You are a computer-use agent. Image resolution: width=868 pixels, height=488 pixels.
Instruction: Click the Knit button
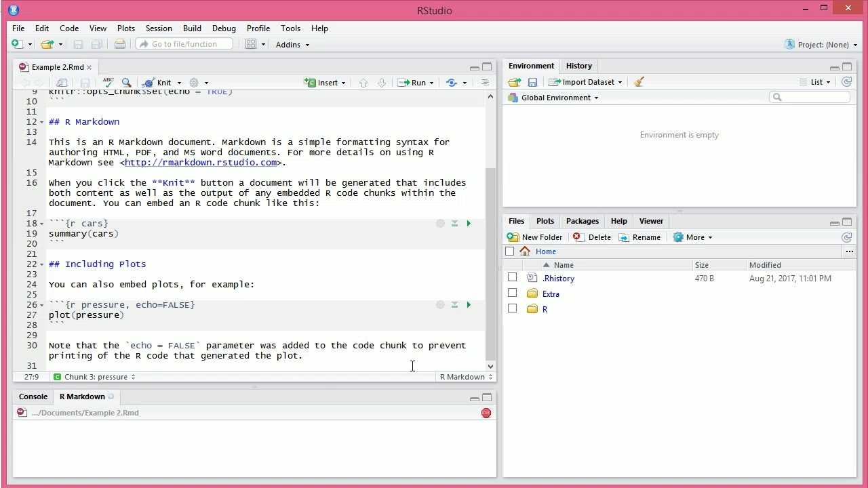click(157, 83)
